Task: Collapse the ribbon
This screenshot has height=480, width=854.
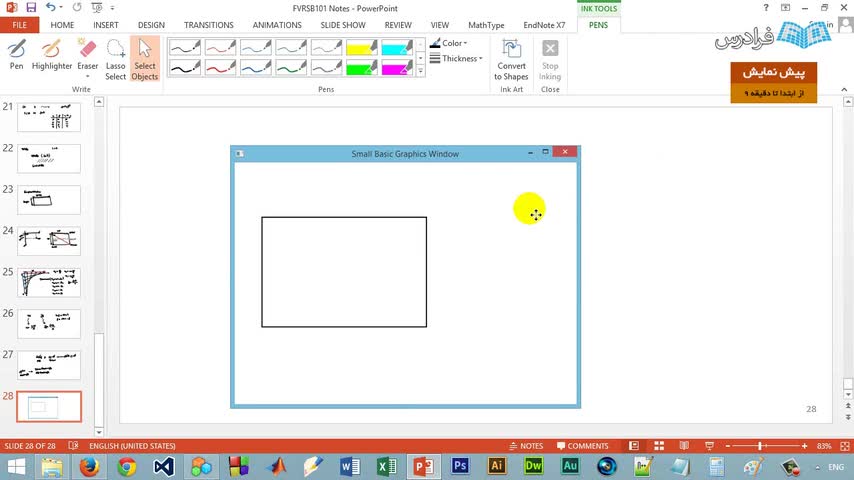Action: tap(844, 89)
